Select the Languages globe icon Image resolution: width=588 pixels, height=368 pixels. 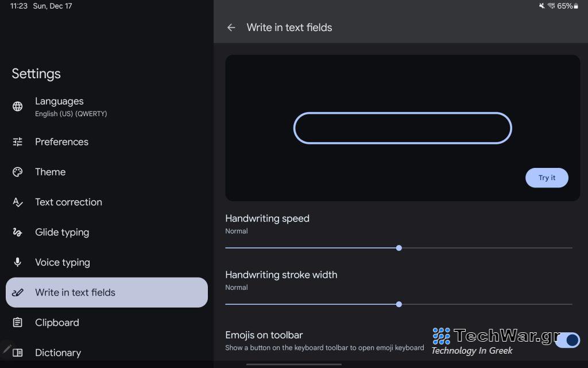(18, 106)
